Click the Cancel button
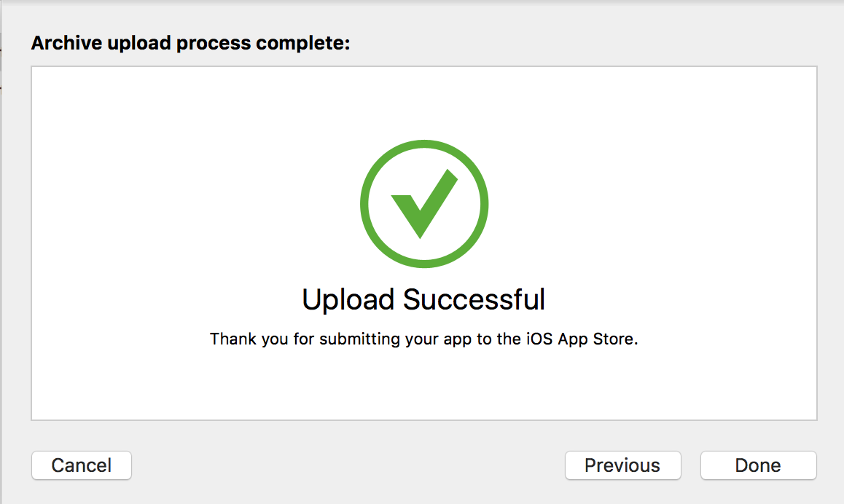Viewport: 844px width, 504px height. coord(82,465)
